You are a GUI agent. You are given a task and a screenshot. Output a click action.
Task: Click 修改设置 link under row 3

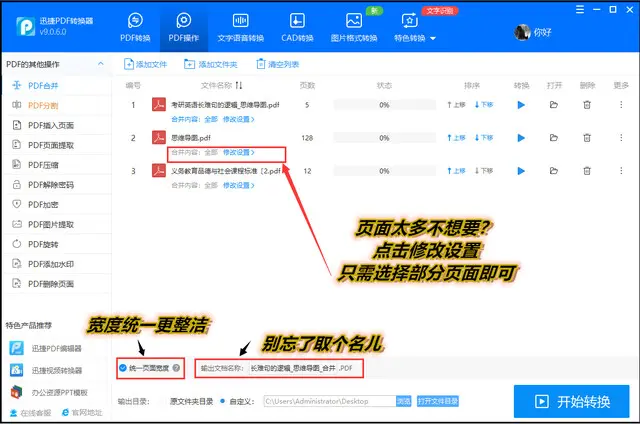point(238,185)
